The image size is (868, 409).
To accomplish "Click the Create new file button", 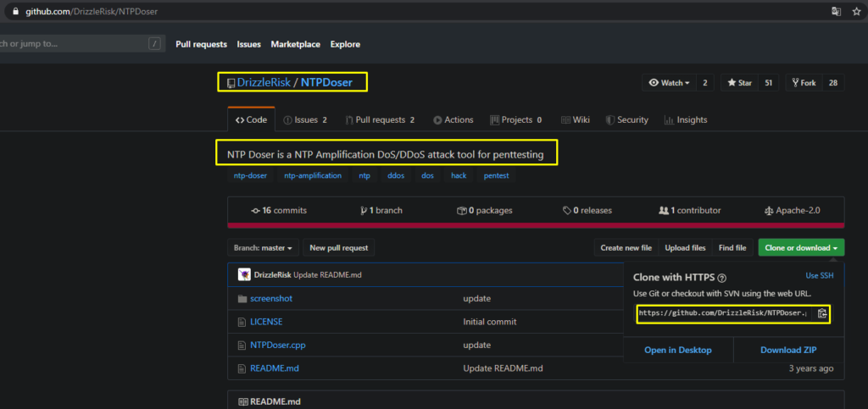I will click(x=626, y=247).
